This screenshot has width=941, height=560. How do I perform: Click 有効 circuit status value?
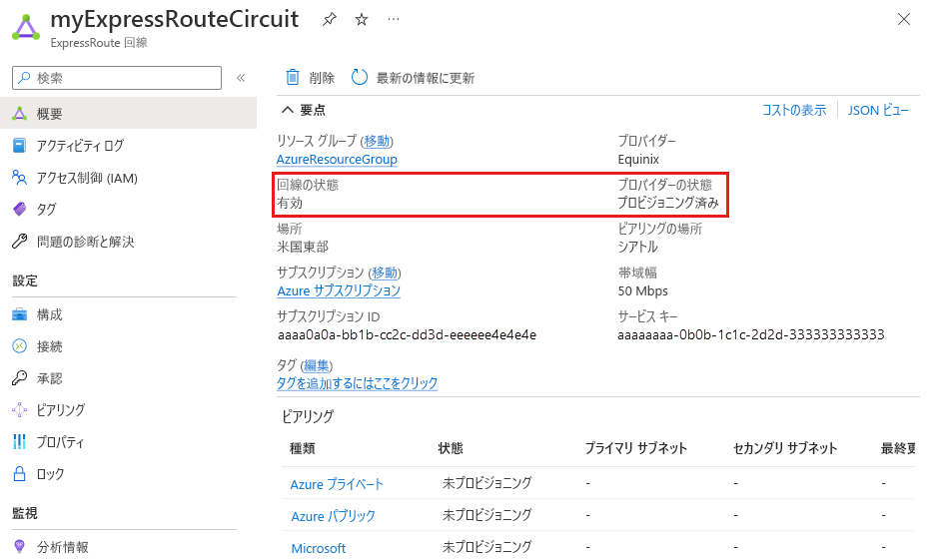click(290, 203)
